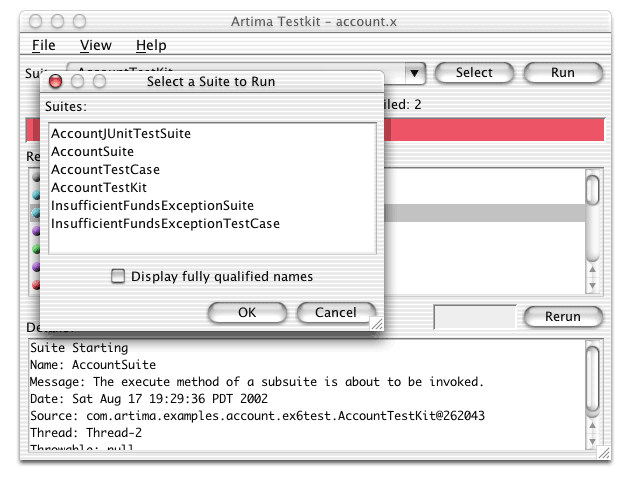Open the Help menu
This screenshot has width=630, height=478.
151,45
